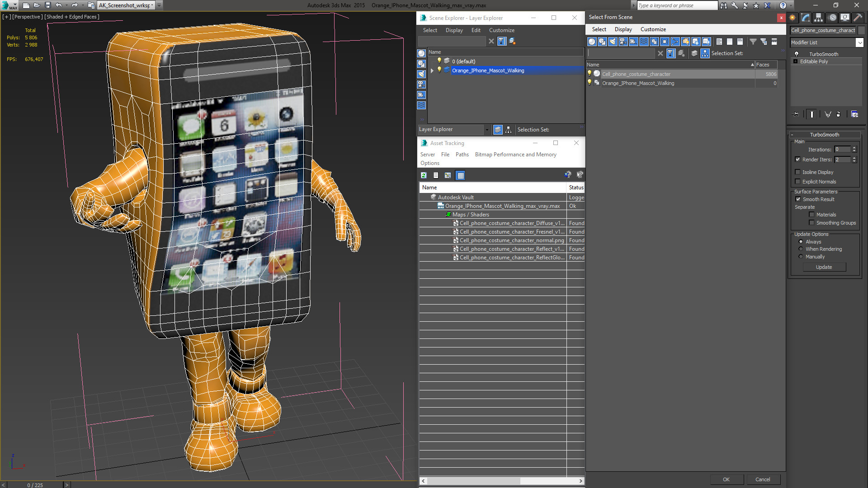Toggle Display Lights filter in Select From Scene
Screen dimensions: 868x488
613,42
